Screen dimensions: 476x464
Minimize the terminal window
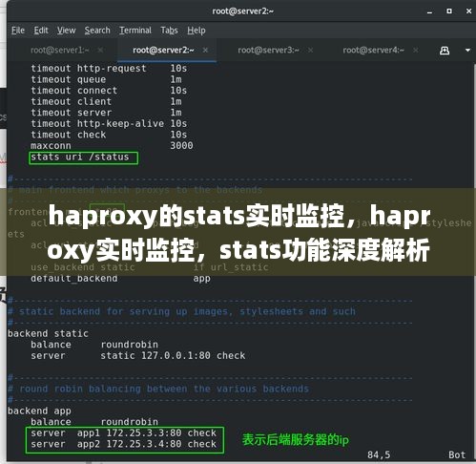[429, 12]
